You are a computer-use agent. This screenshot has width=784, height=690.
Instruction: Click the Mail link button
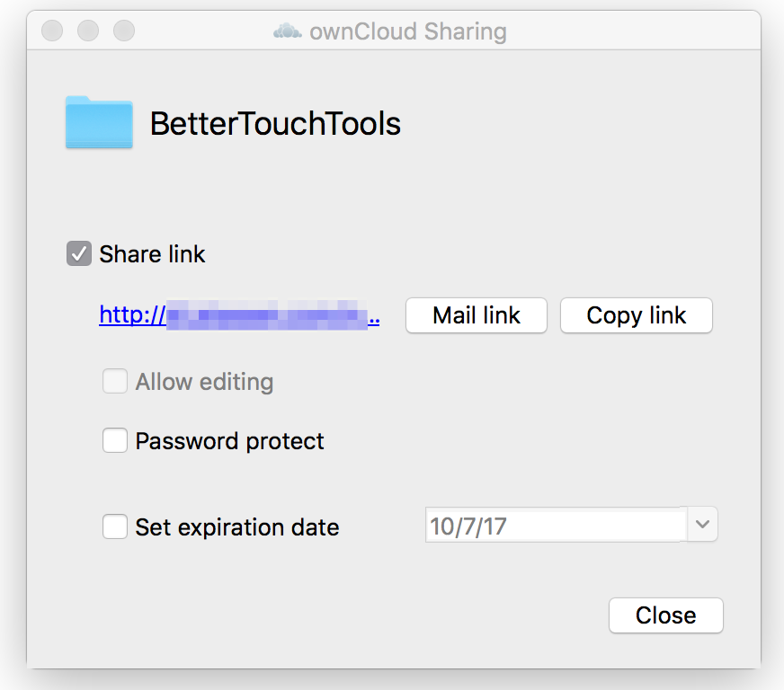click(477, 315)
